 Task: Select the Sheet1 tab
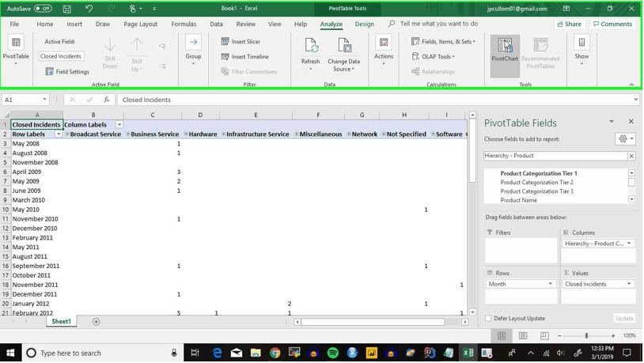(x=61, y=322)
